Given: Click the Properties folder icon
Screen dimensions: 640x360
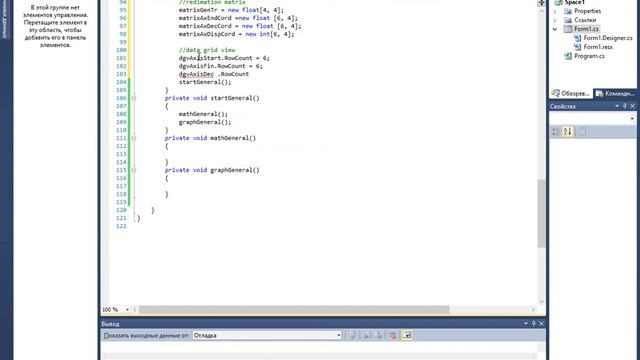Looking at the screenshot, I should tap(568, 11).
